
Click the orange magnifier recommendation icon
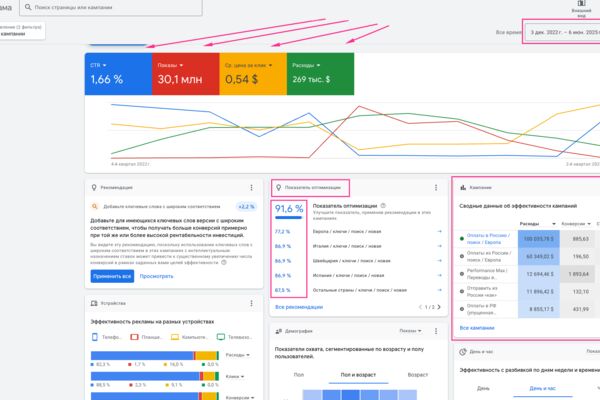95,207
